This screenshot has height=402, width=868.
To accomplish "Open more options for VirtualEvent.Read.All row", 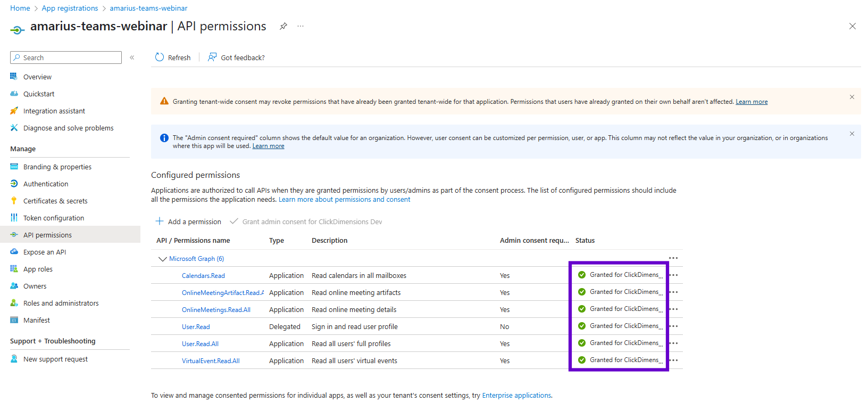I will 673,360.
